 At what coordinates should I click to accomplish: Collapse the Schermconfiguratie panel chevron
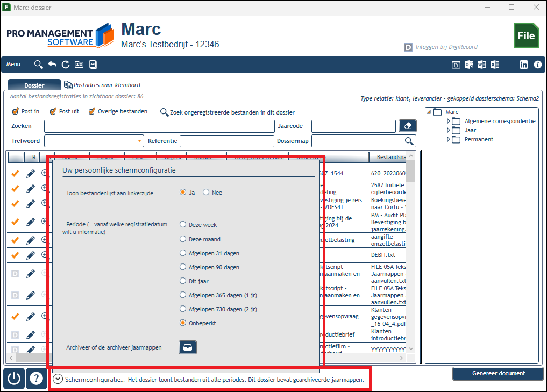point(58,379)
